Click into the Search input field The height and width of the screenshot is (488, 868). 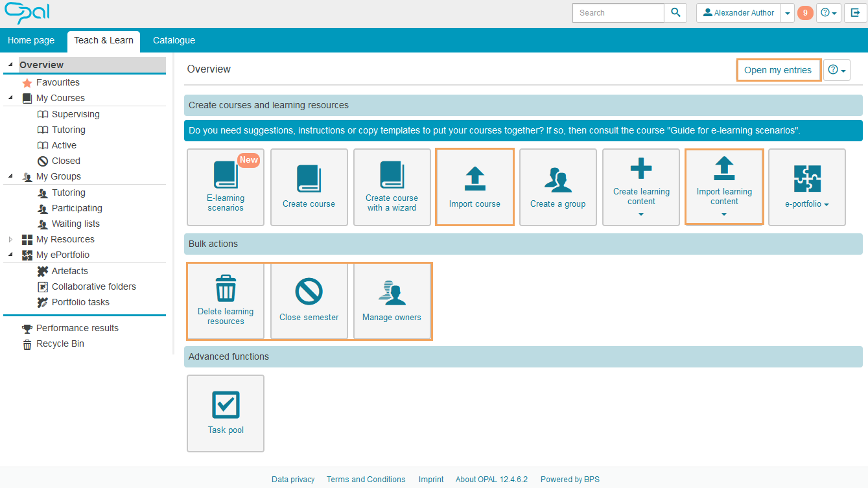[618, 13]
